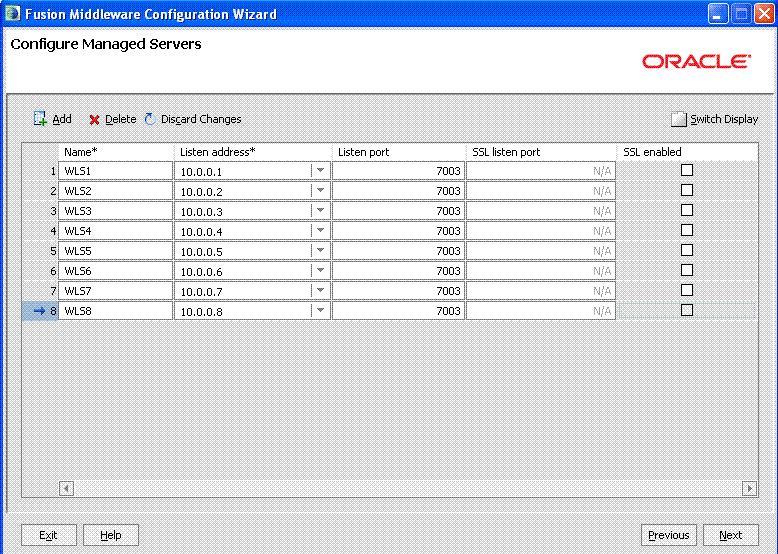Click the listen port cell of WLS3
The height and width of the screenshot is (554, 778).
tap(398, 211)
